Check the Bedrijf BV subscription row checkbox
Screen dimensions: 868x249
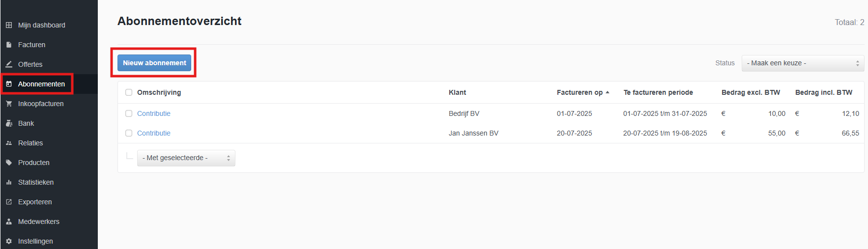(129, 113)
